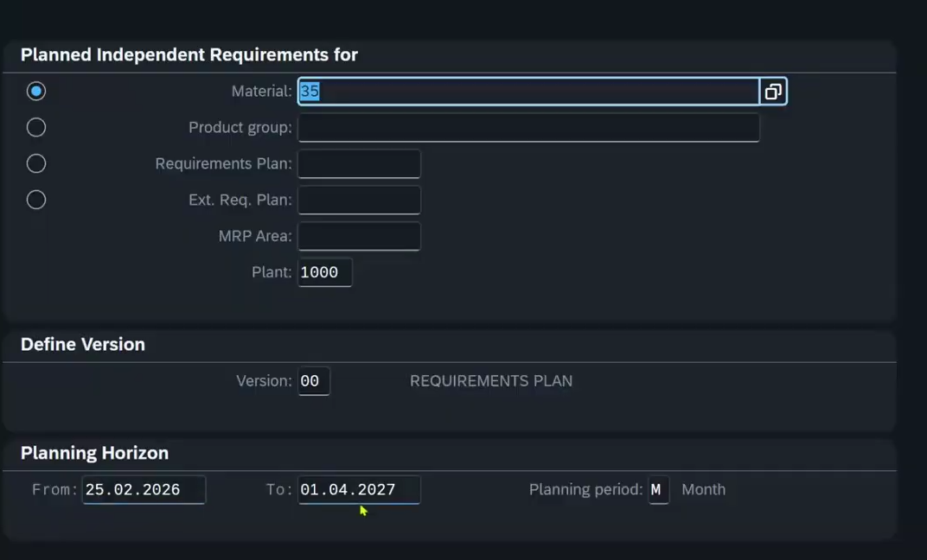The height and width of the screenshot is (560, 927).
Task: Pick the Ext. Req. Plan radio button
Action: [x=36, y=200]
